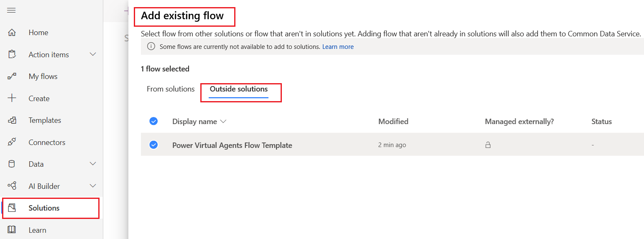
Task: Open the Learn more link
Action: coord(338,47)
